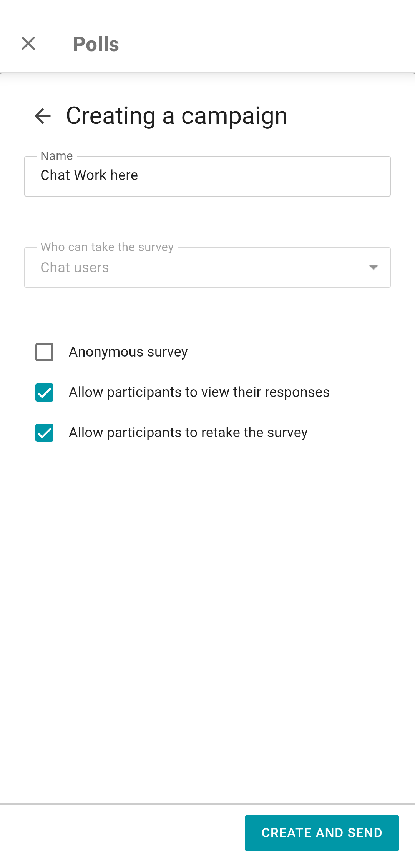Screen dimensions: 415x868
Task: Go back using the left arrow icon
Action: [x=43, y=116]
